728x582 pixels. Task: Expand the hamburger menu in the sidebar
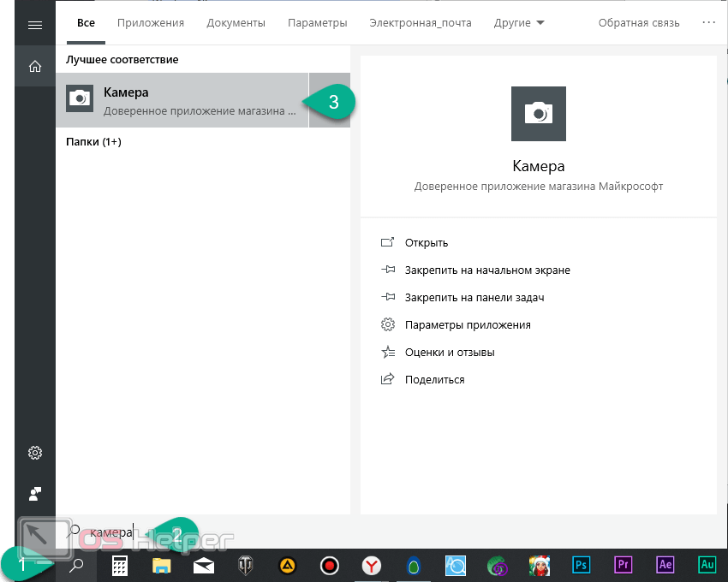(35, 25)
